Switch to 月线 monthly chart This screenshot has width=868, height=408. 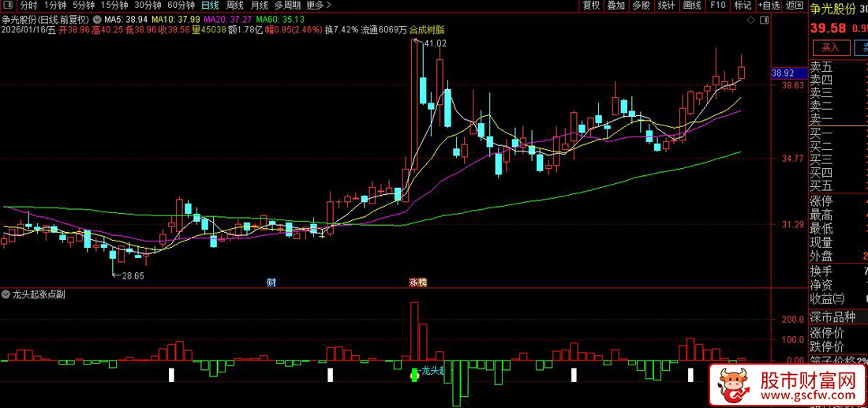pos(260,6)
